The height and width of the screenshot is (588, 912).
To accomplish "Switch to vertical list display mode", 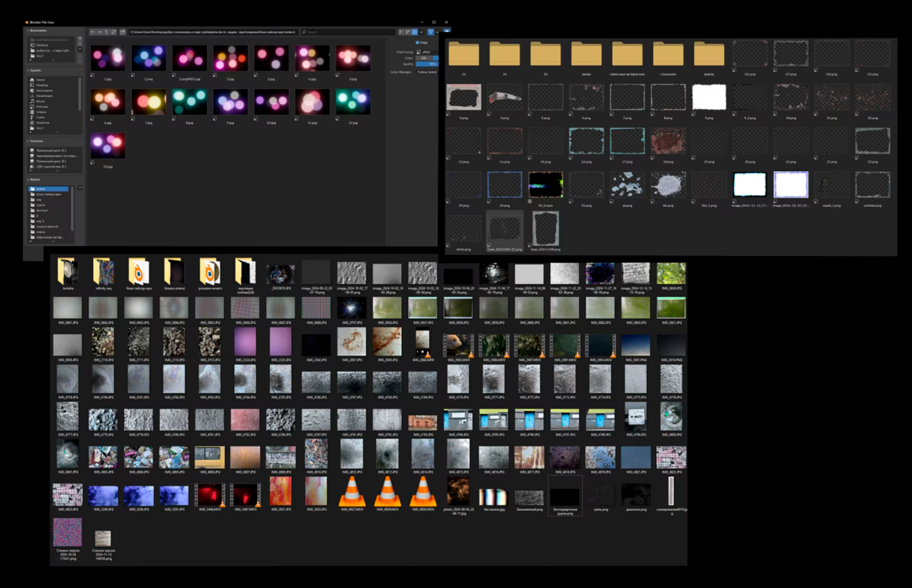I will point(401,32).
